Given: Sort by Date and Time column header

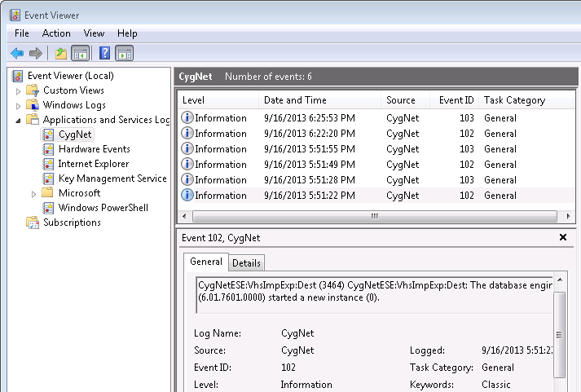Looking at the screenshot, I should [x=319, y=100].
